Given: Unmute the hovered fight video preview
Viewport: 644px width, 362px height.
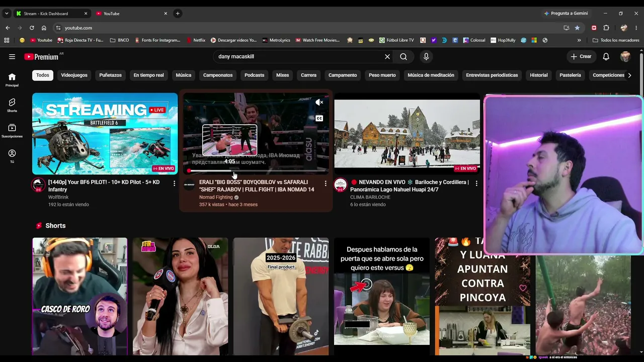Looking at the screenshot, I should coord(319,103).
